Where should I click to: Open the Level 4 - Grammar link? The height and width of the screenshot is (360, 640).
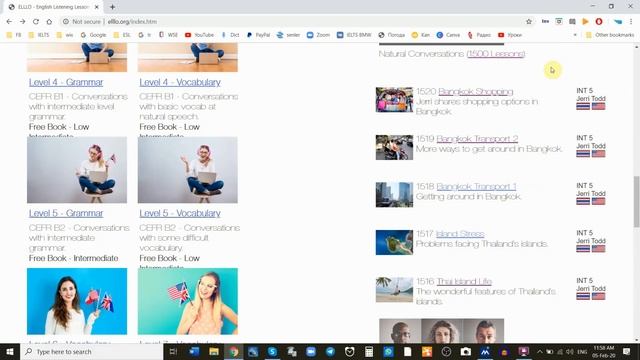click(66, 82)
